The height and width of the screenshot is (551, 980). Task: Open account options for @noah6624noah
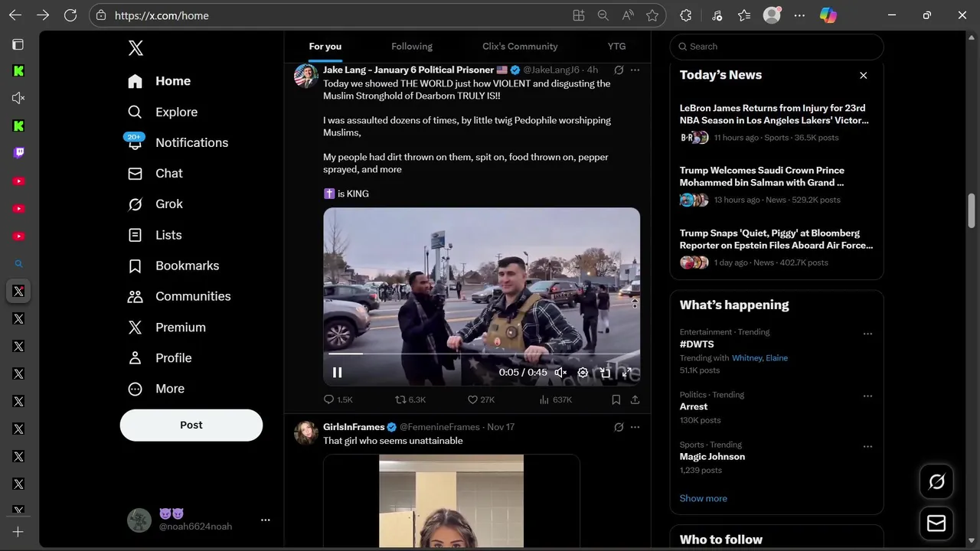point(266,520)
